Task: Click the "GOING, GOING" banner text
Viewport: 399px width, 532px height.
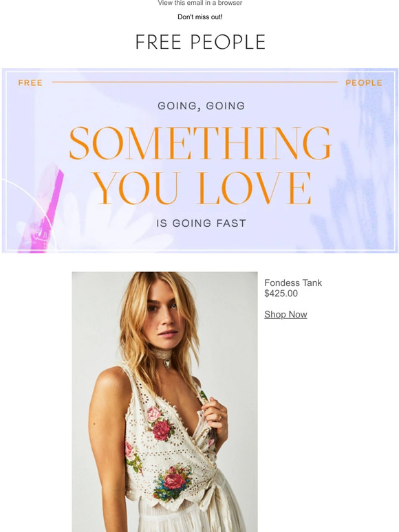Action: pyautogui.click(x=201, y=106)
